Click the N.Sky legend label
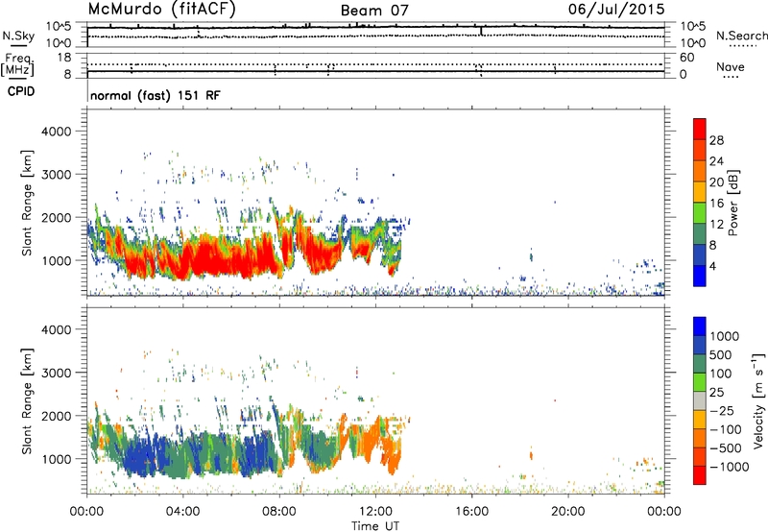Screen dimensions: 768x532 [x=18, y=36]
